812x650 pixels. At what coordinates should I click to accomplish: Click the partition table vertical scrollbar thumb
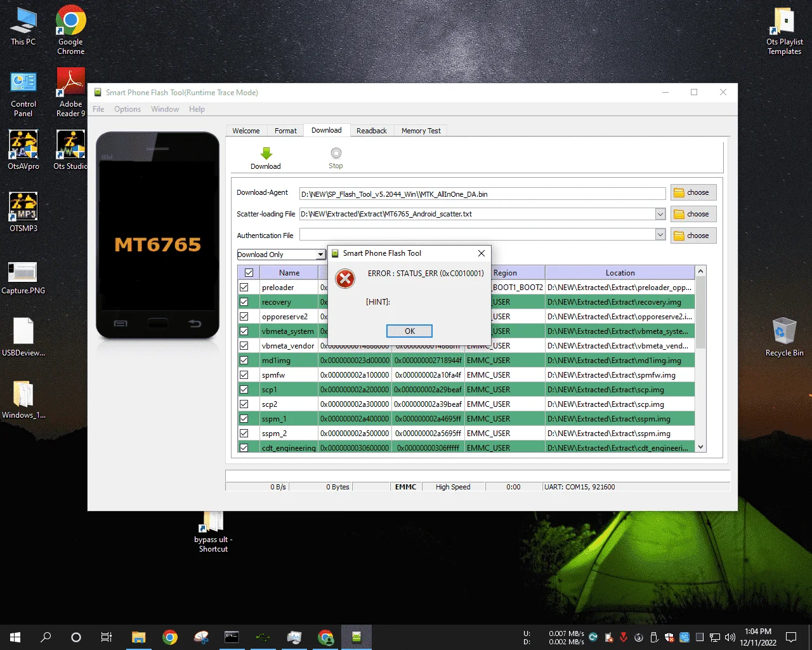(701, 313)
